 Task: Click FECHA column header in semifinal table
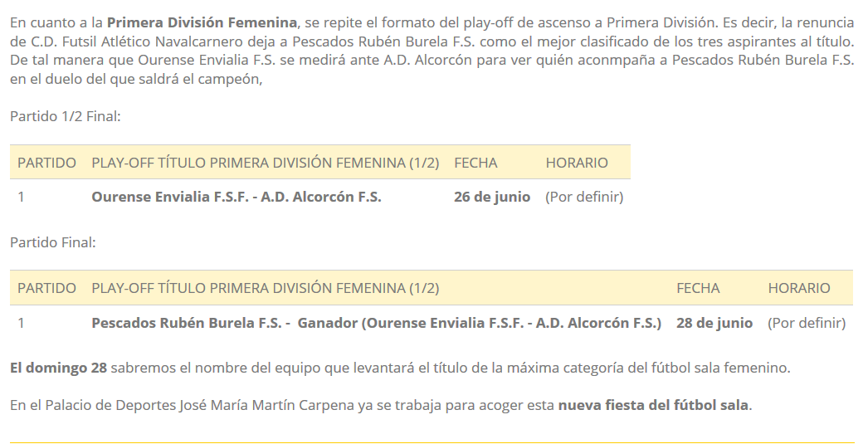475,163
